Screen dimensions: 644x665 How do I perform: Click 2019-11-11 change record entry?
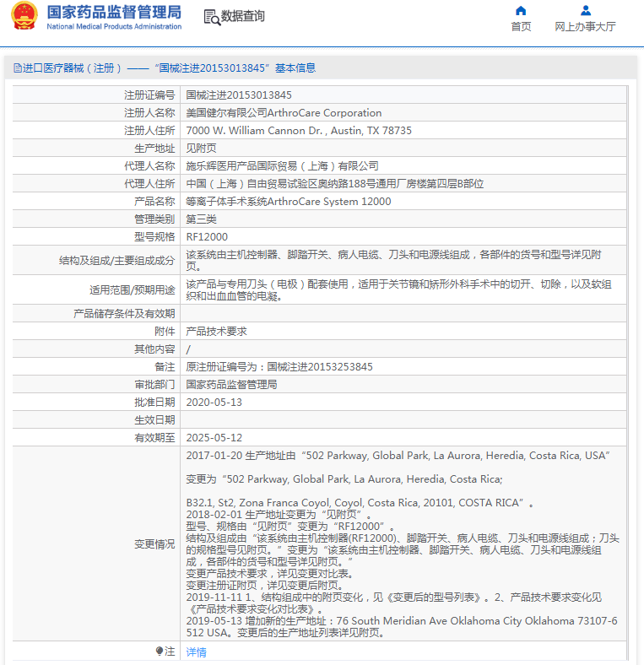[x=394, y=603]
